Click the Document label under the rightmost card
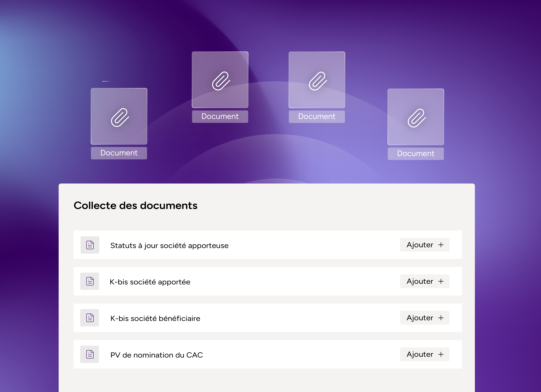Image resolution: width=541 pixels, height=392 pixels. click(x=416, y=154)
